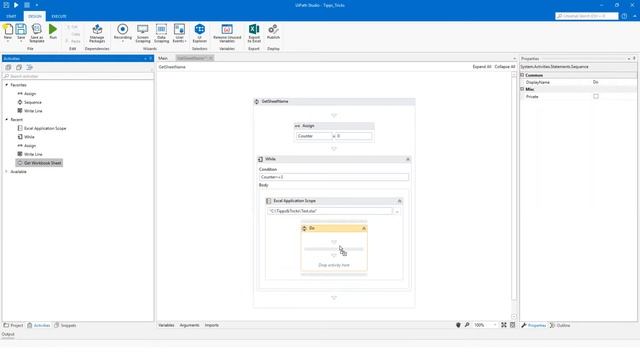Select While activity in Recent list
The image size is (640, 360).
pyautogui.click(x=26, y=137)
